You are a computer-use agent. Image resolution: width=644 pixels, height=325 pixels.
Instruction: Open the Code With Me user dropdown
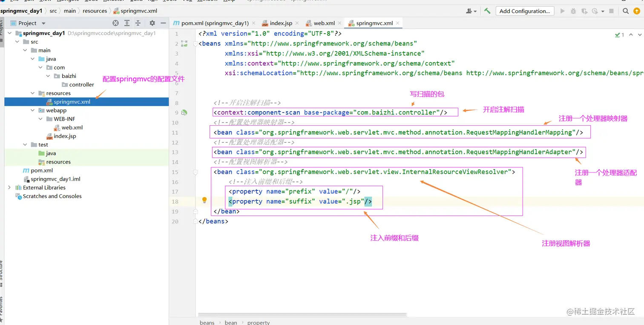click(x=471, y=11)
